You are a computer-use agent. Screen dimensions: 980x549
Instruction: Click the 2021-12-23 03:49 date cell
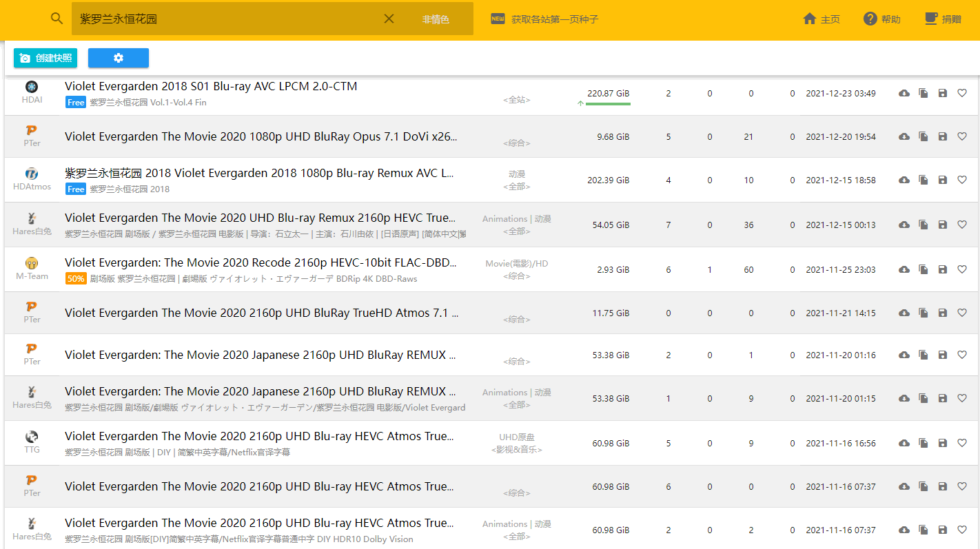tap(841, 93)
